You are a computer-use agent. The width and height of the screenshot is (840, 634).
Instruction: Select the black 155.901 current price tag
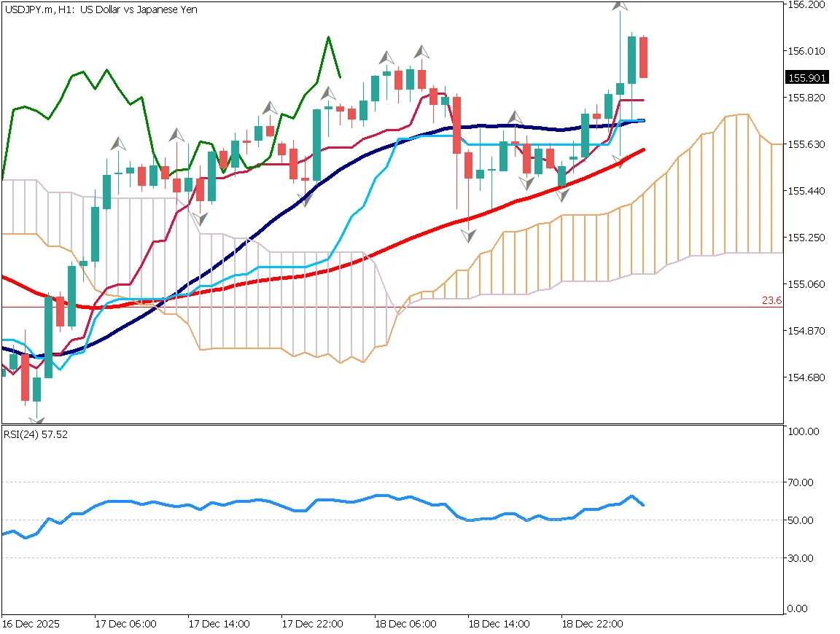click(806, 78)
